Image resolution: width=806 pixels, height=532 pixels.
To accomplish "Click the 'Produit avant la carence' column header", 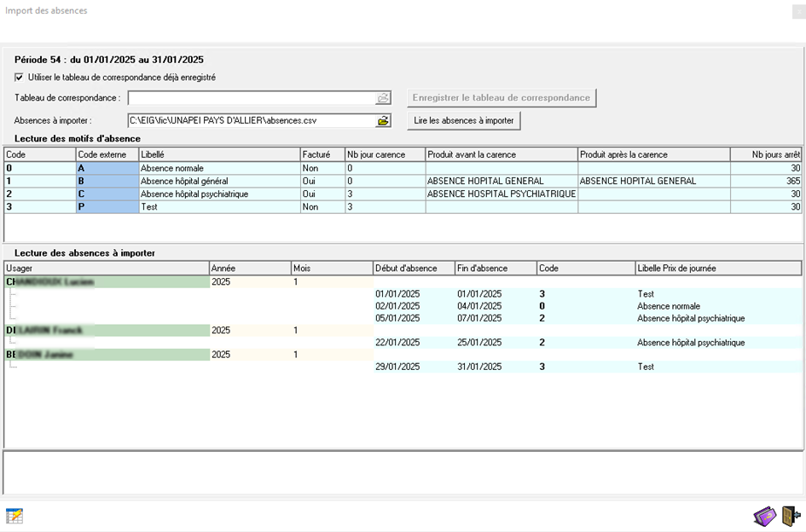I will pos(502,154).
